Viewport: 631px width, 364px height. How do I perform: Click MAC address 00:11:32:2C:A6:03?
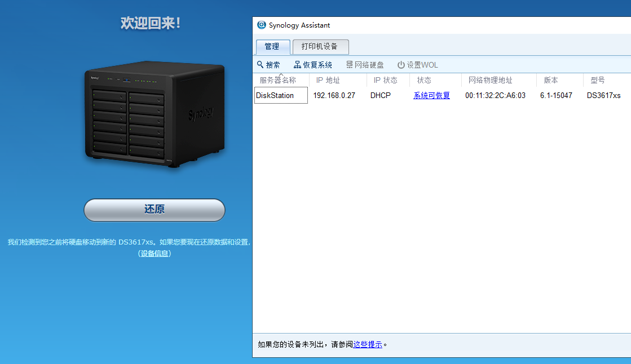coord(496,95)
